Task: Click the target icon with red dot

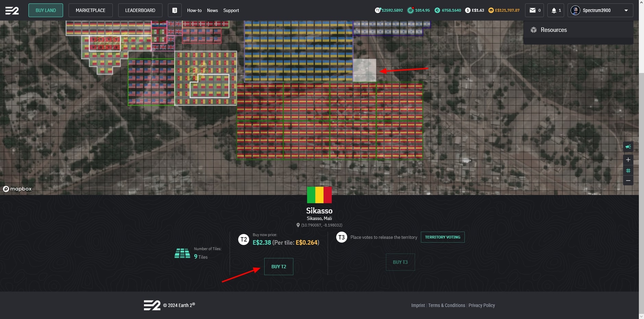Action: [x=410, y=10]
